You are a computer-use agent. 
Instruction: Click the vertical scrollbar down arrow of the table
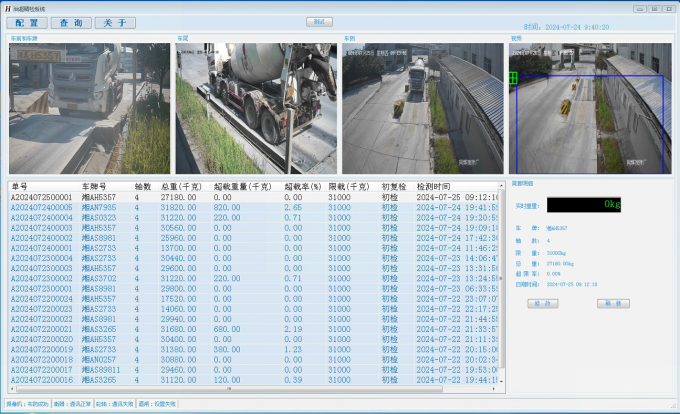(x=502, y=380)
